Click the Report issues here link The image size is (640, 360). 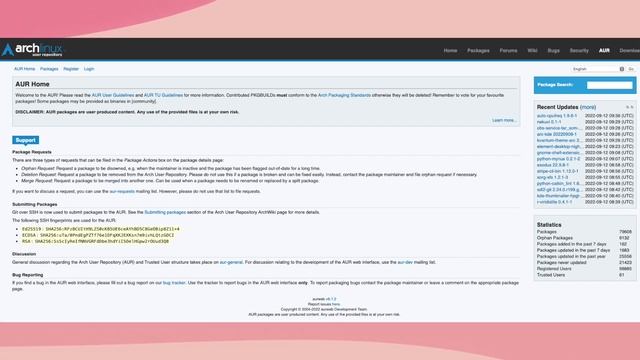tap(336, 304)
